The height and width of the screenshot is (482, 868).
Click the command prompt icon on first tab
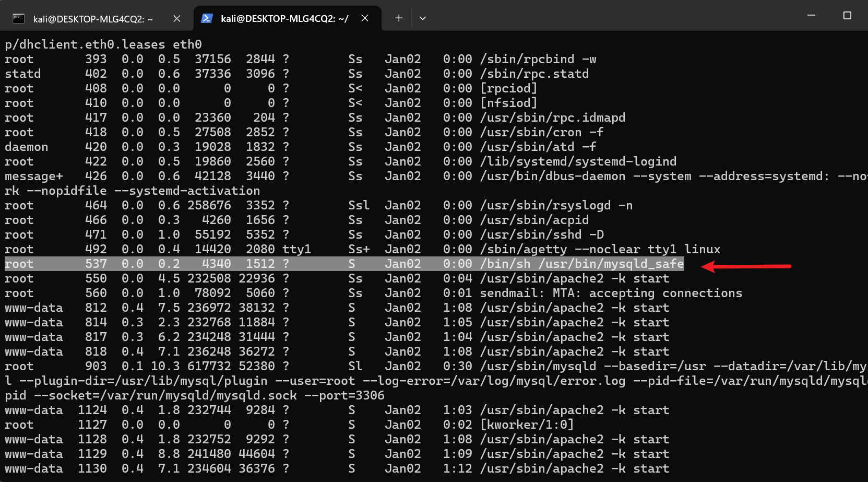[19, 19]
